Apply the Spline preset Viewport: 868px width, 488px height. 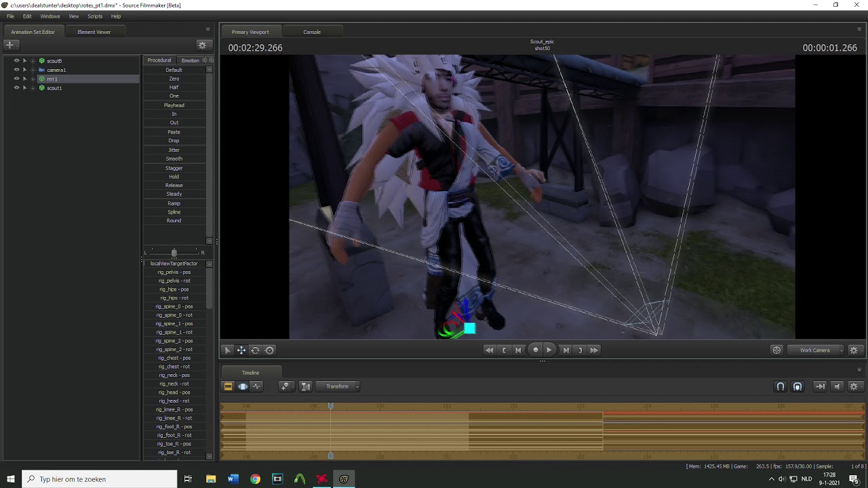pos(174,212)
